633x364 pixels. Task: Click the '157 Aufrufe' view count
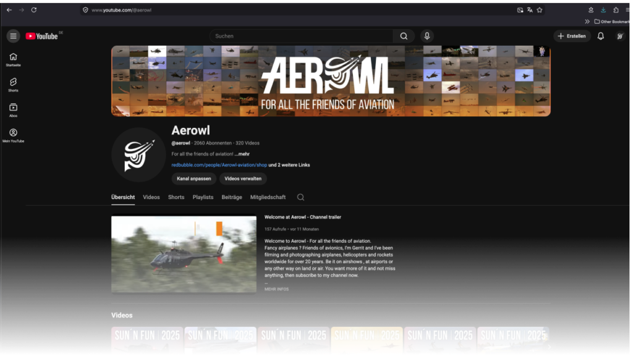coord(275,229)
